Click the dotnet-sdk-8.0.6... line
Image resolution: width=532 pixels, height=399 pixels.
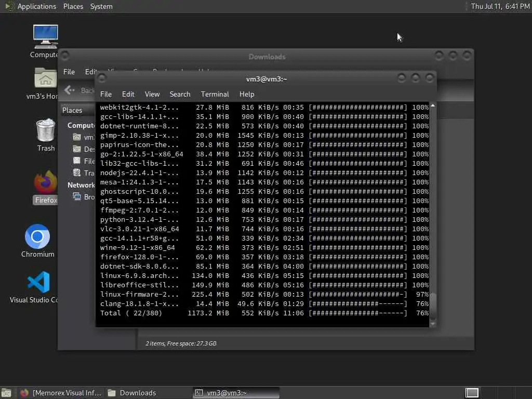(x=264, y=267)
